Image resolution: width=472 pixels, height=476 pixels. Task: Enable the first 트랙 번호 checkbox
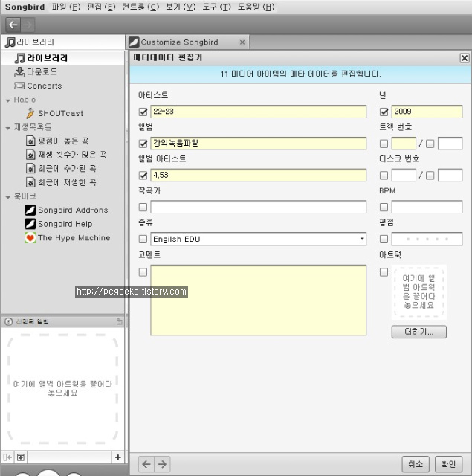point(384,144)
